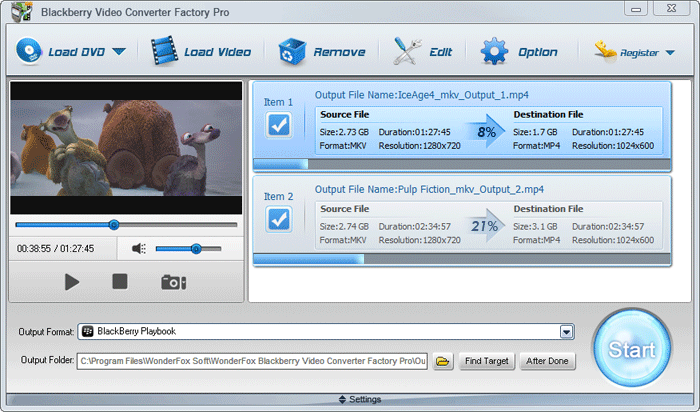The image size is (700, 412).
Task: Click the Output Folder label
Action: click(x=47, y=360)
